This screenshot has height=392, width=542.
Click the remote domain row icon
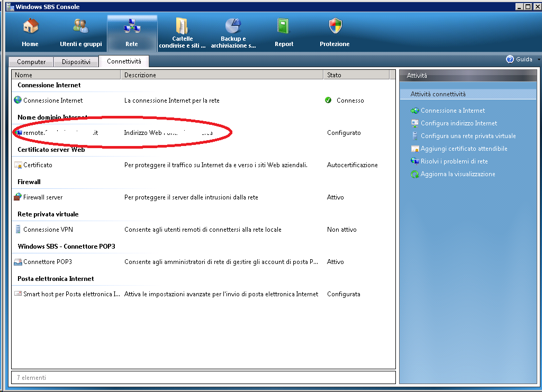coord(19,133)
